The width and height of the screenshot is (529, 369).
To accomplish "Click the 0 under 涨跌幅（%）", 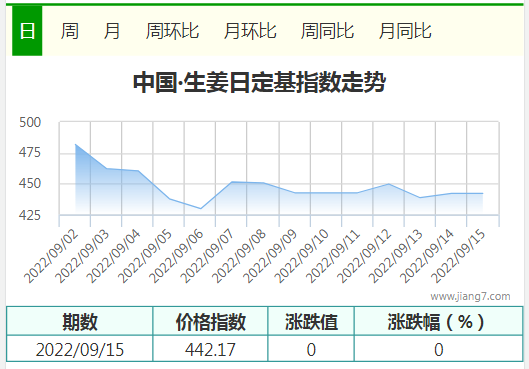I will pyautogui.click(x=439, y=349).
